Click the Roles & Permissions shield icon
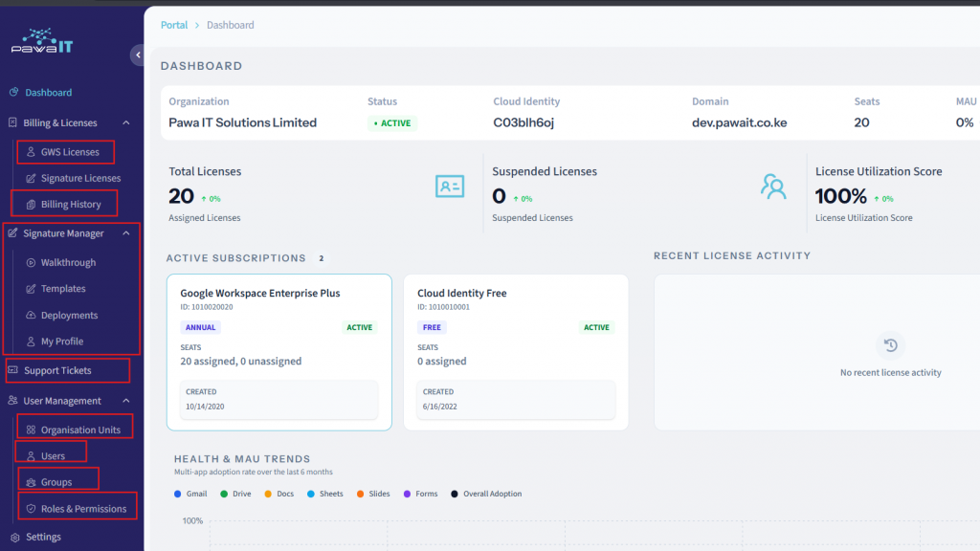The width and height of the screenshot is (980, 551). point(31,509)
